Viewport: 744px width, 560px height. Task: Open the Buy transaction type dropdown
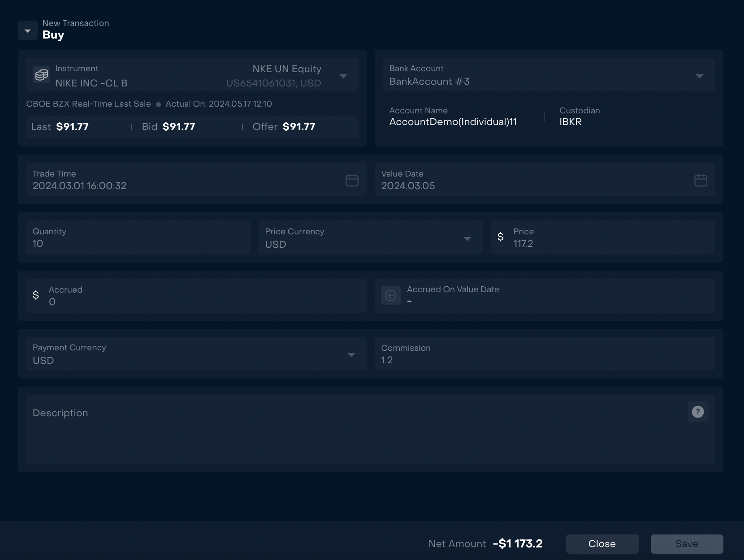[x=28, y=31]
